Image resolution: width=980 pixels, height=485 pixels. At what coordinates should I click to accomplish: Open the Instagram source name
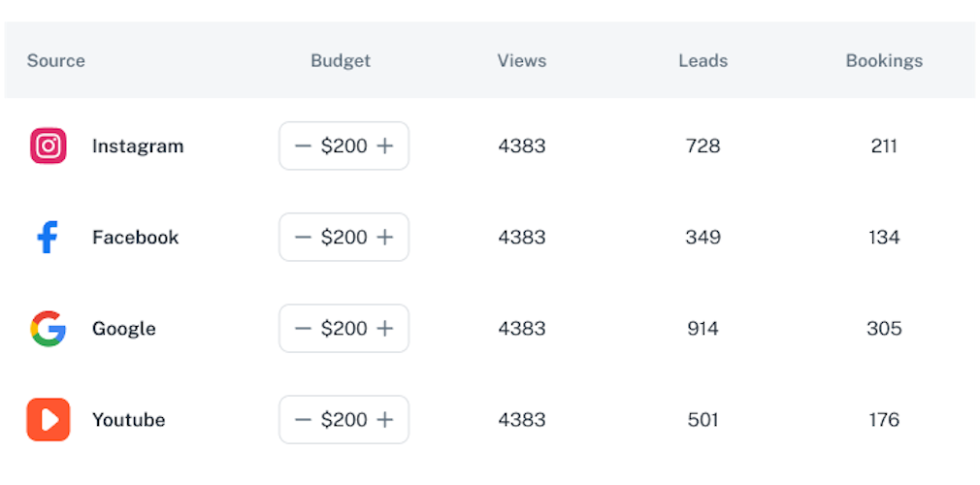(138, 146)
